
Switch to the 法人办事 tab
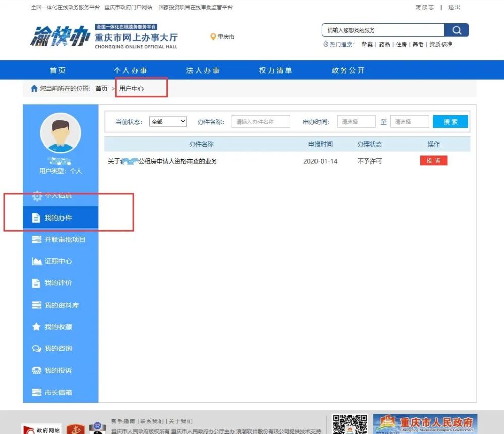[203, 70]
